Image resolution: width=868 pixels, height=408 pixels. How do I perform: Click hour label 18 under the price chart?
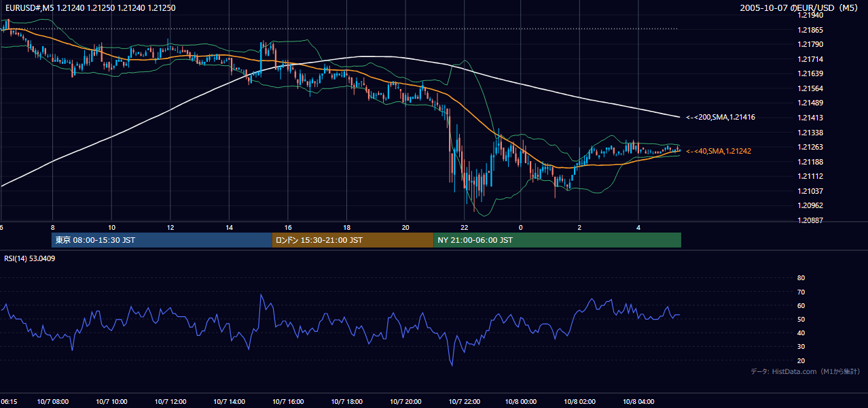tap(346, 227)
